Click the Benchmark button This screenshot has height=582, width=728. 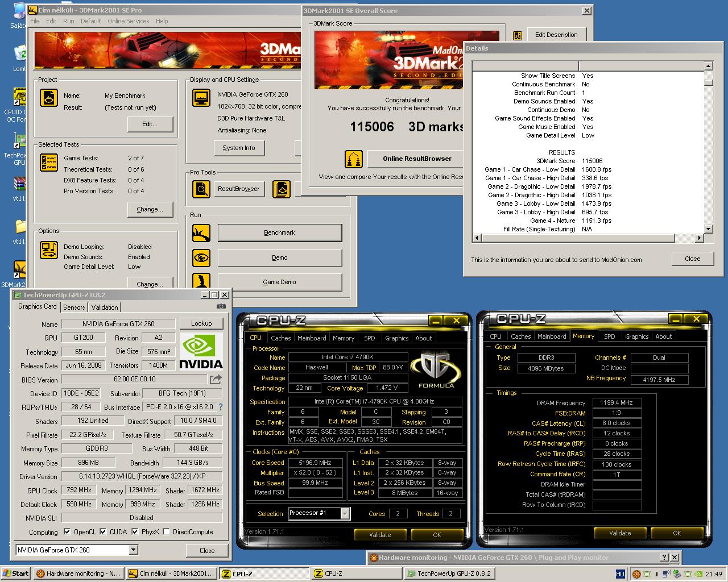tap(280, 232)
